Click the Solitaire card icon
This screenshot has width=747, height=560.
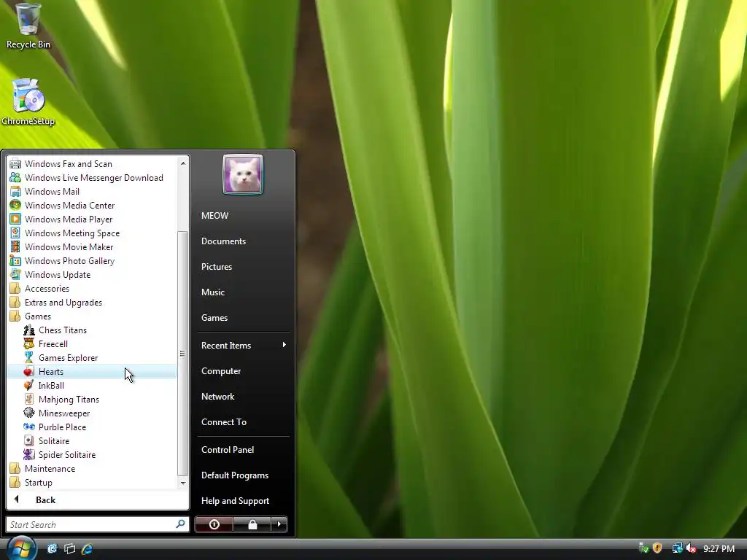pyautogui.click(x=29, y=440)
